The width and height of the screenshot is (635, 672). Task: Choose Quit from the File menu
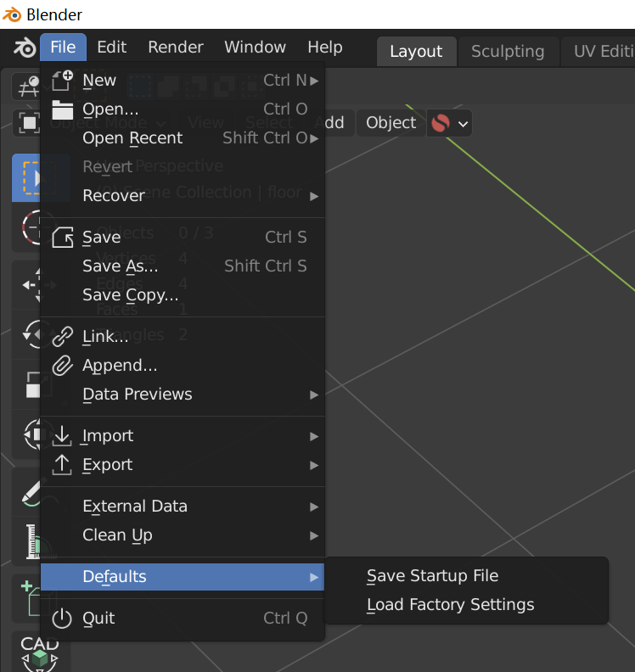[x=183, y=619]
